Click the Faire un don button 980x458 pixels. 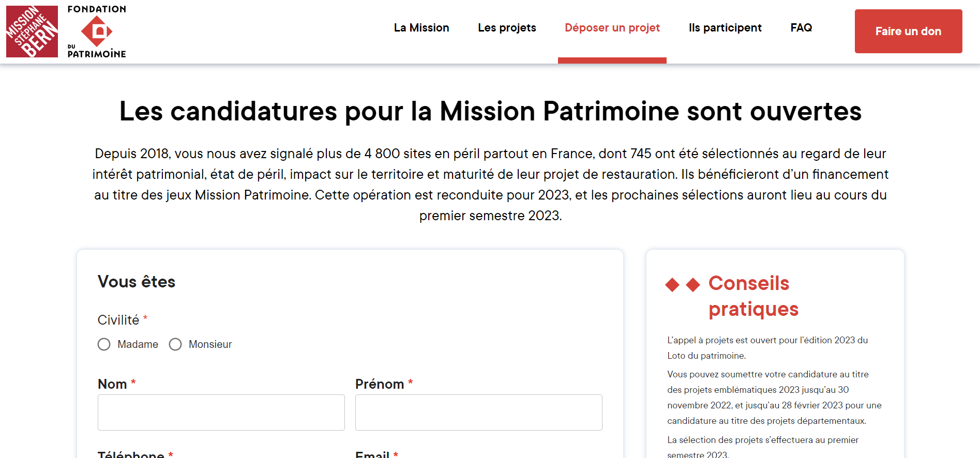pyautogui.click(x=908, y=32)
